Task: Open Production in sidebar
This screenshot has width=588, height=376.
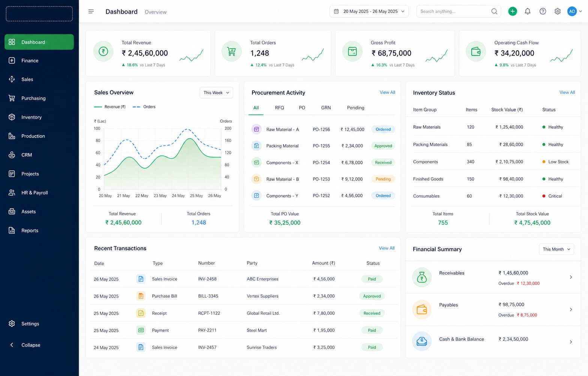Action: [39, 136]
